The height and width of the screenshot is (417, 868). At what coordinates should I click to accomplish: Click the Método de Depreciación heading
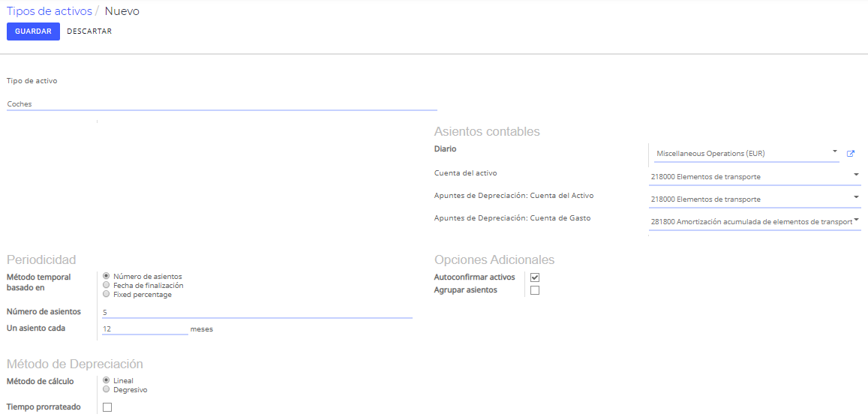pyautogui.click(x=75, y=364)
